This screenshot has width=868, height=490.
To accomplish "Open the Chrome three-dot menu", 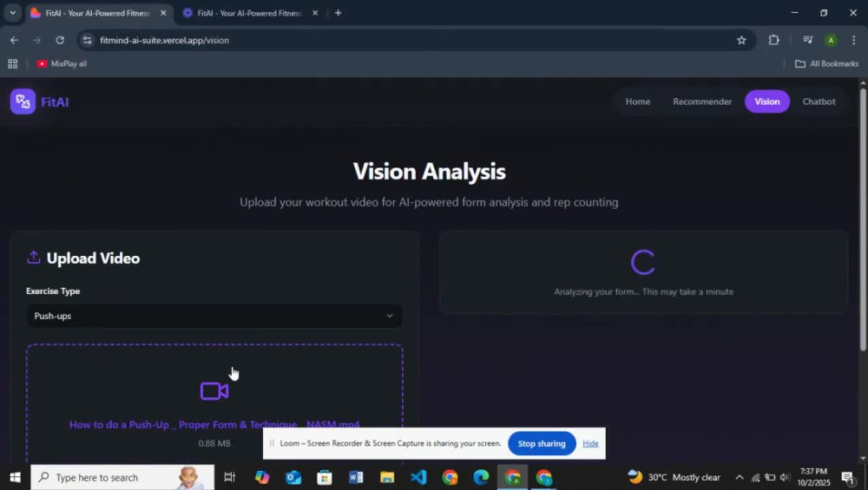I will tap(853, 40).
